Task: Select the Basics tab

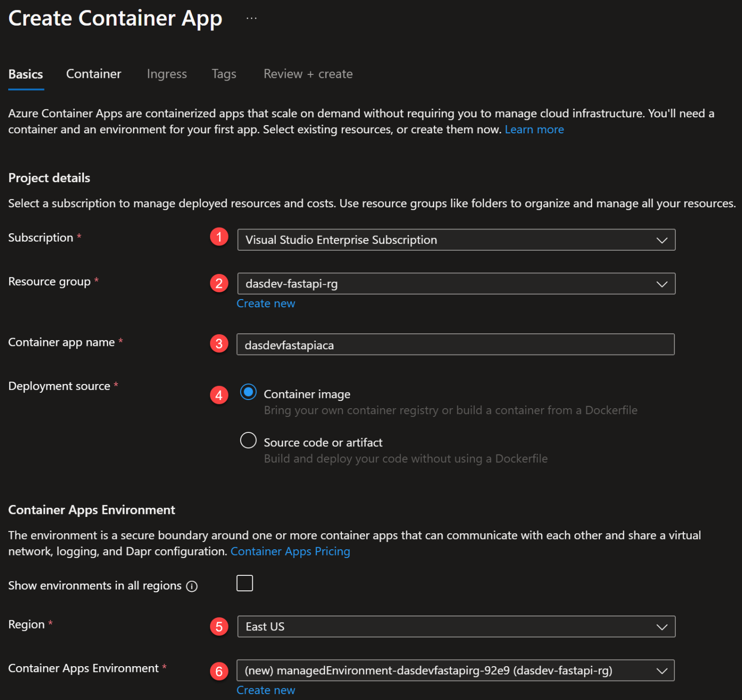Action: [x=26, y=74]
